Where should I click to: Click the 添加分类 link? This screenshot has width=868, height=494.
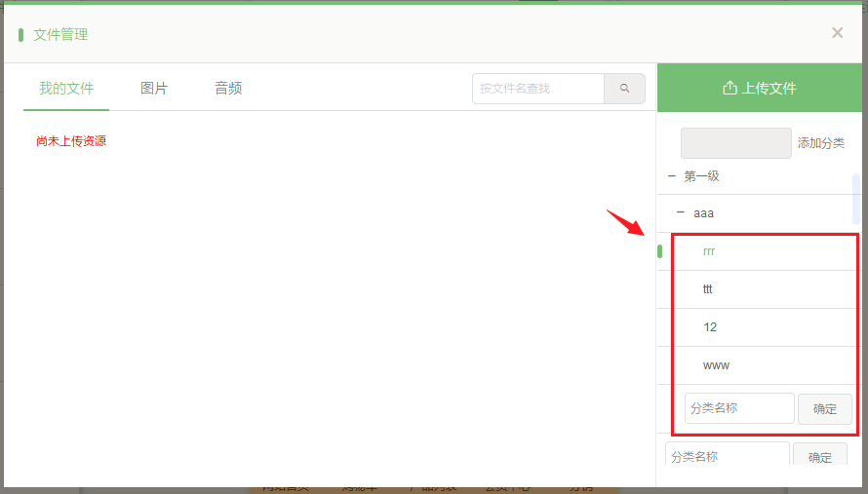pyautogui.click(x=821, y=143)
